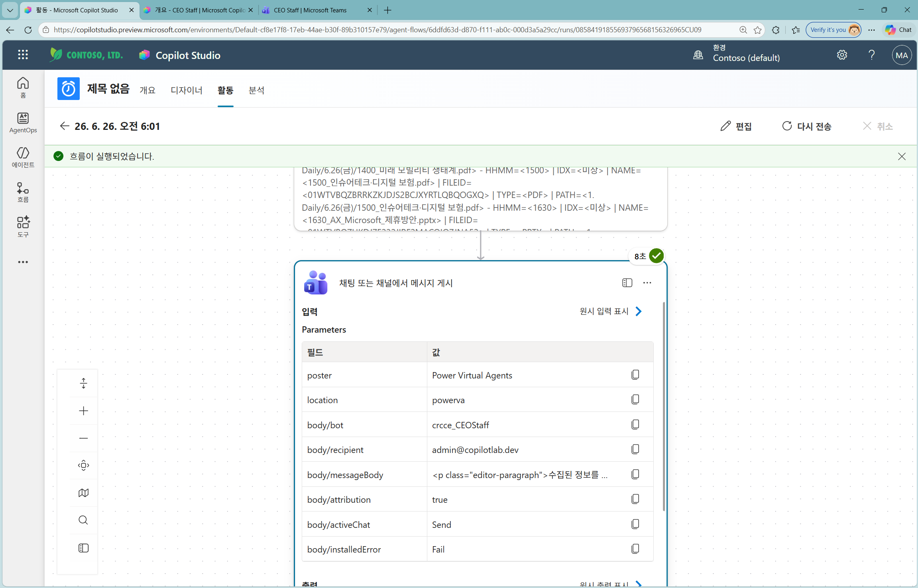Open the Copilot Chat sidebar button
Image resolution: width=918 pixels, height=588 pixels.
pos(898,30)
